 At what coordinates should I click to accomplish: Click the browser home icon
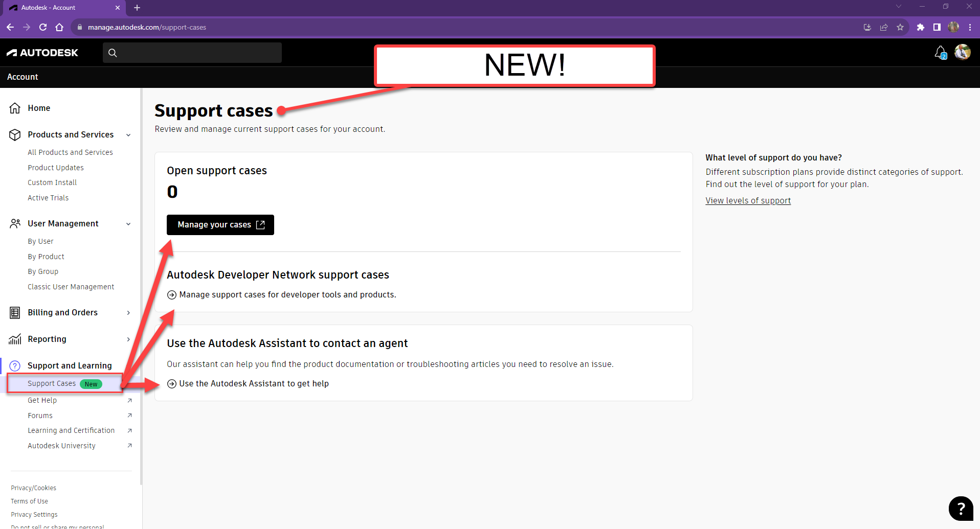59,27
